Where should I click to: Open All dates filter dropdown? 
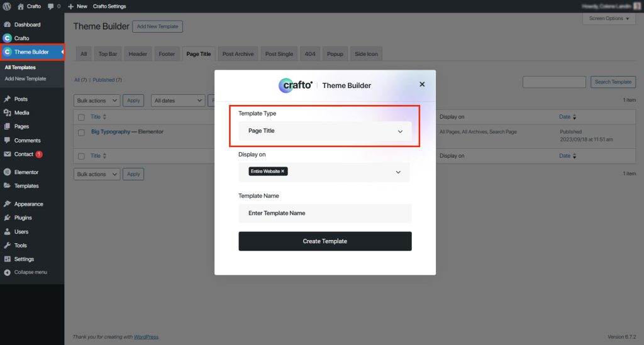tap(178, 101)
